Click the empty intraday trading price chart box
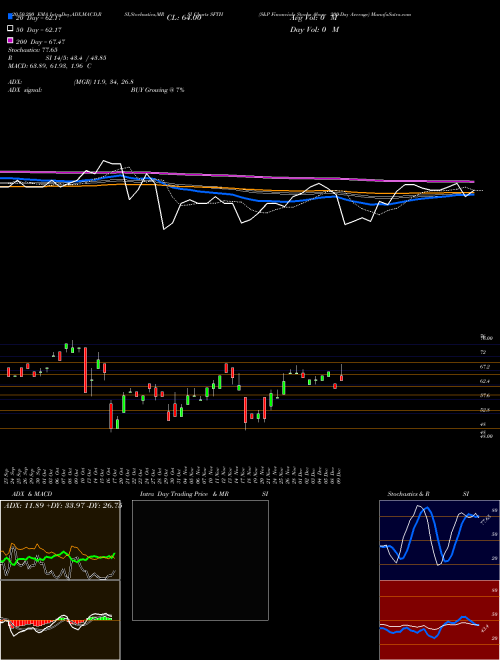The image size is (500, 660). point(200,560)
